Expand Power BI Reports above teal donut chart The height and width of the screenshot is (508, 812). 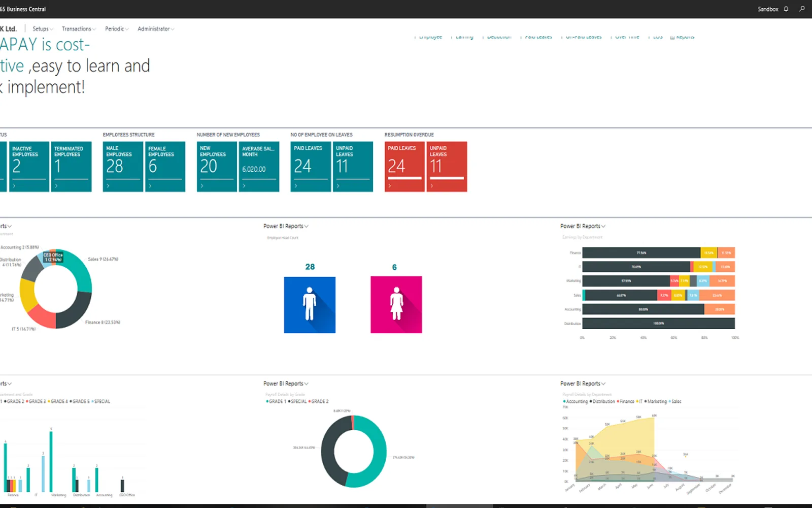286,384
